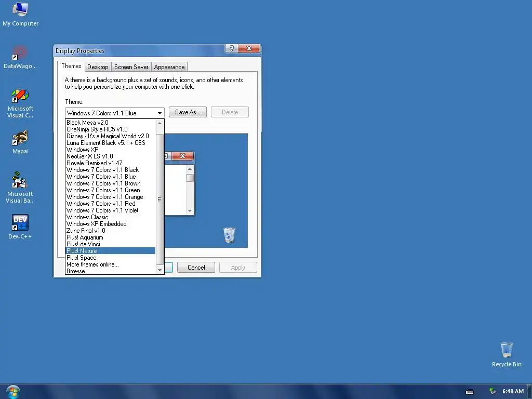This screenshot has width=532, height=399.
Task: Select Windows 7 Colors v1.1 Brown
Action: coord(110,183)
